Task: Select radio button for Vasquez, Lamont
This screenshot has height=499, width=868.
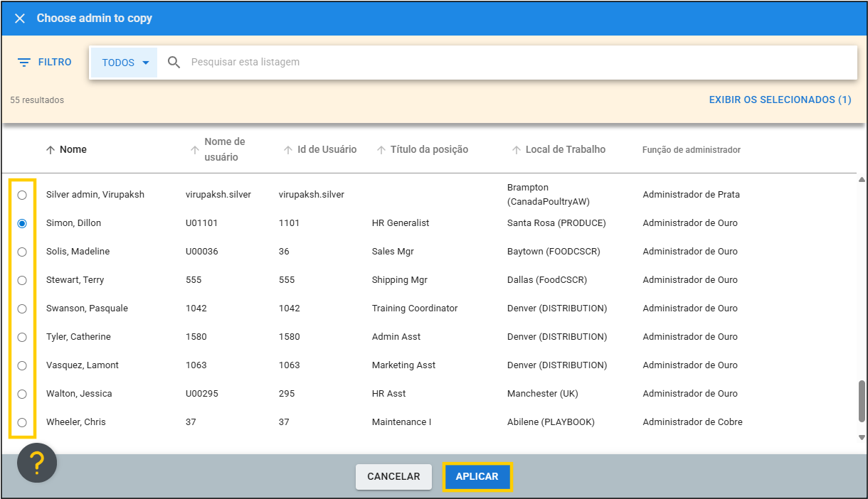Action: pyautogui.click(x=22, y=365)
